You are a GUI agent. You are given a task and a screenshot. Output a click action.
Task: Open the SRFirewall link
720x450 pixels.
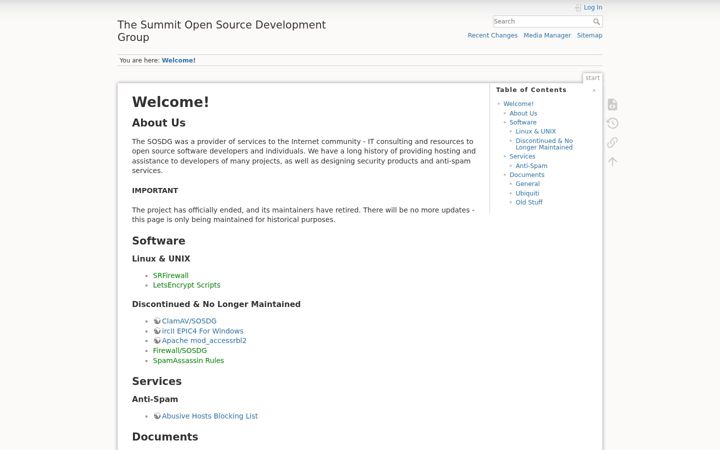[x=170, y=276]
